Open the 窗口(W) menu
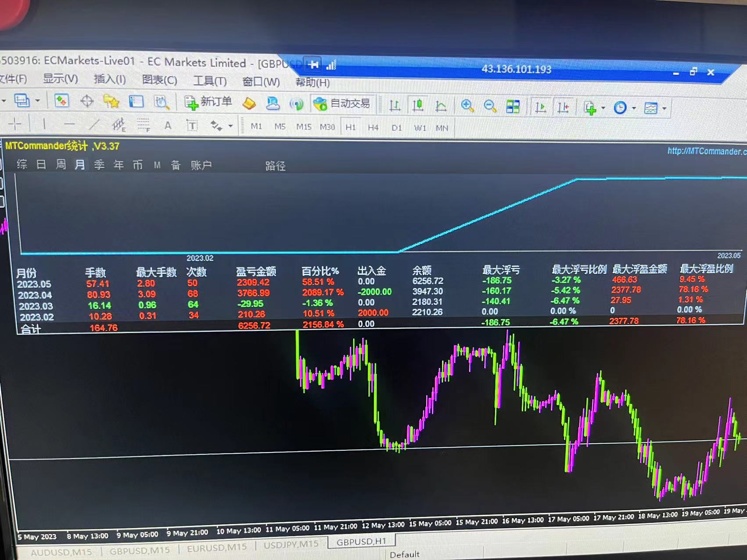 [261, 82]
